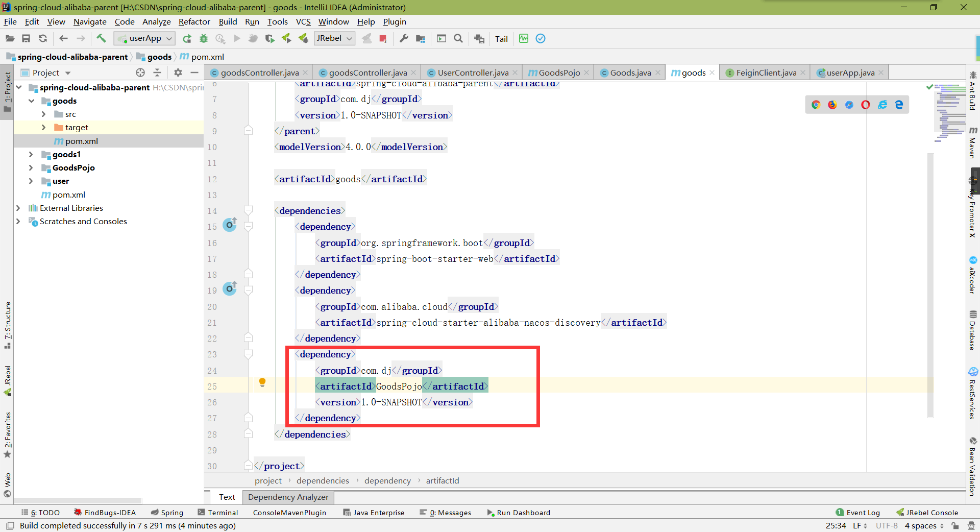The image size is (980, 532).
Task: Click the JRebel run rocket icon
Action: tap(286, 38)
